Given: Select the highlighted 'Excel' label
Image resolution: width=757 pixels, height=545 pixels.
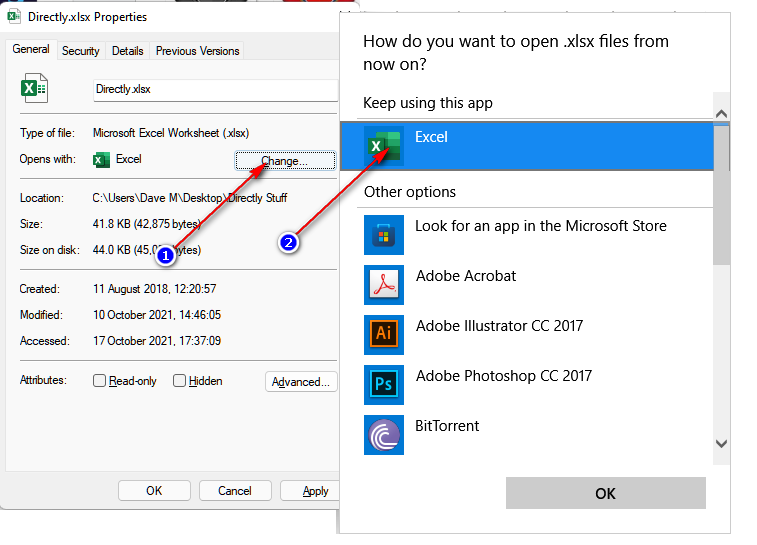Looking at the screenshot, I should point(431,137).
